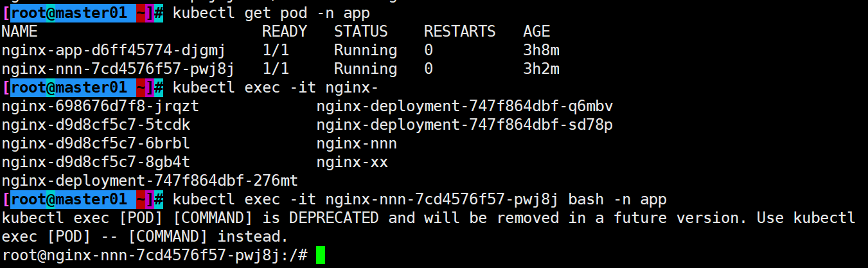
Task: Click the 3h2m age value
Action: (541, 69)
